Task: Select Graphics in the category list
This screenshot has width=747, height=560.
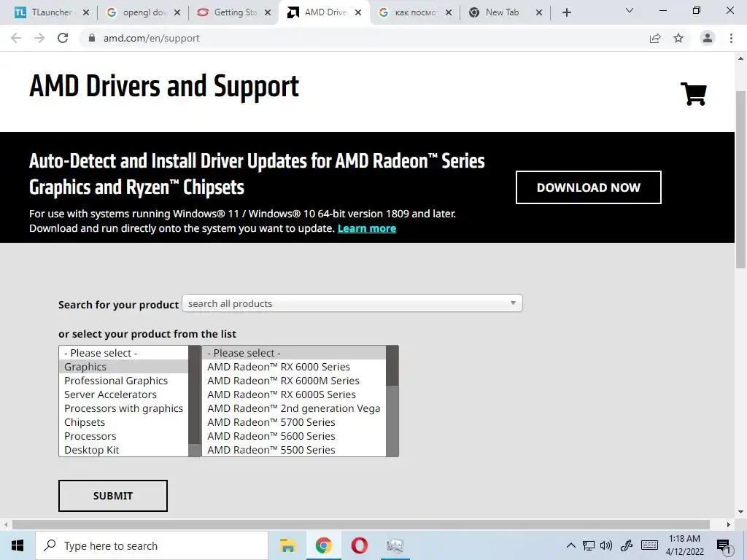Action: tap(123, 367)
